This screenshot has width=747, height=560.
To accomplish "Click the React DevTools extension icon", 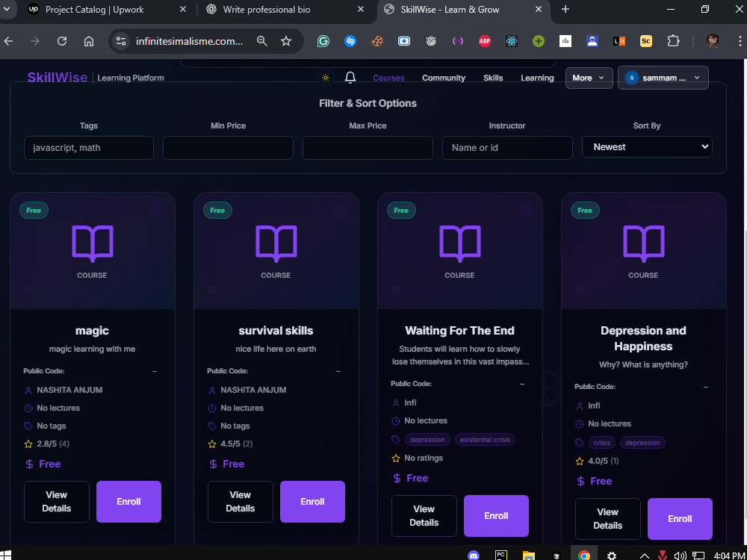I will click(512, 41).
